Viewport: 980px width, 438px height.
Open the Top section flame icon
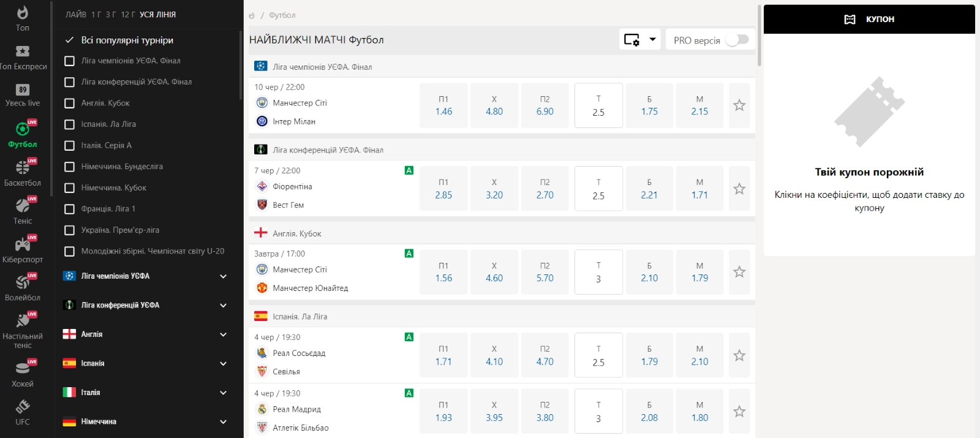[22, 13]
